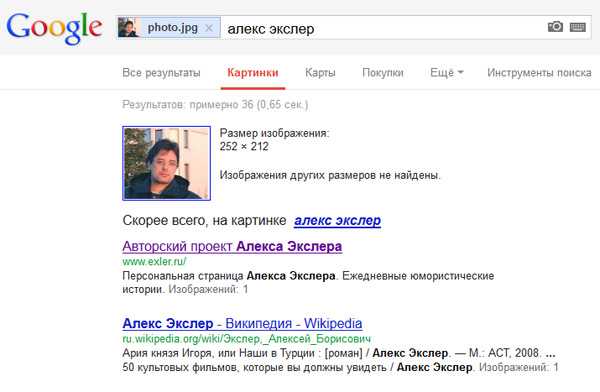Screen dimensions: 600x392
Task: Open Авторский проект Алекса Экслера result
Action: pos(232,246)
